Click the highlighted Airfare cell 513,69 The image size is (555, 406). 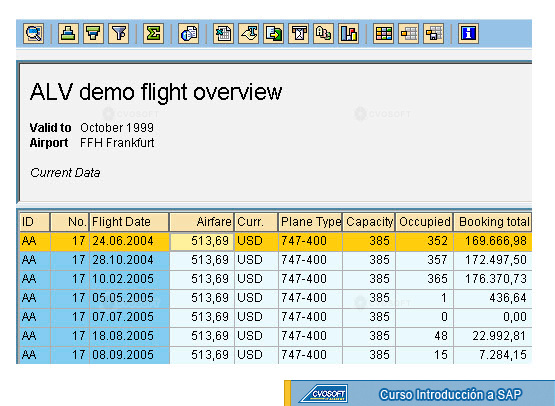[x=202, y=241]
